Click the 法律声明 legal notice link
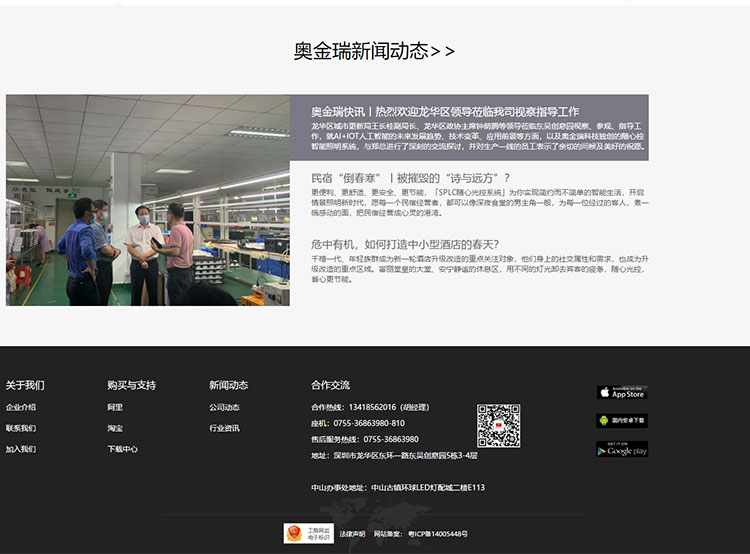Image resolution: width=750 pixels, height=554 pixels. point(352,534)
